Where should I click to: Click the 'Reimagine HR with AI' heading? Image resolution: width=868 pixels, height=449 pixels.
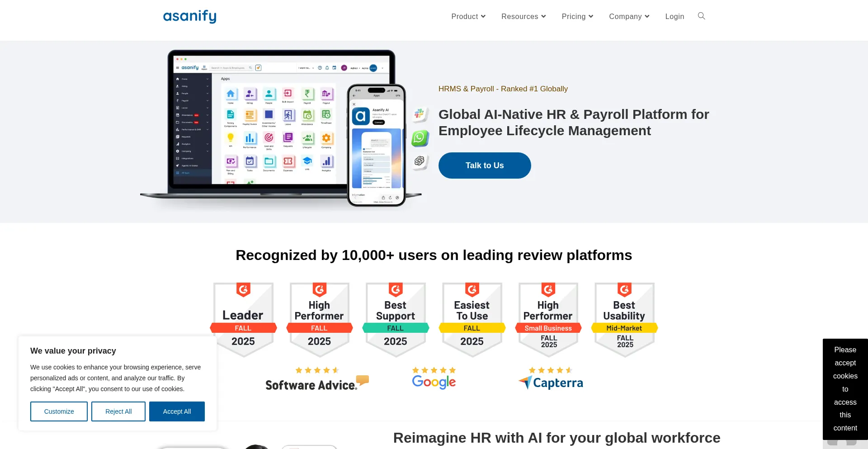click(557, 438)
